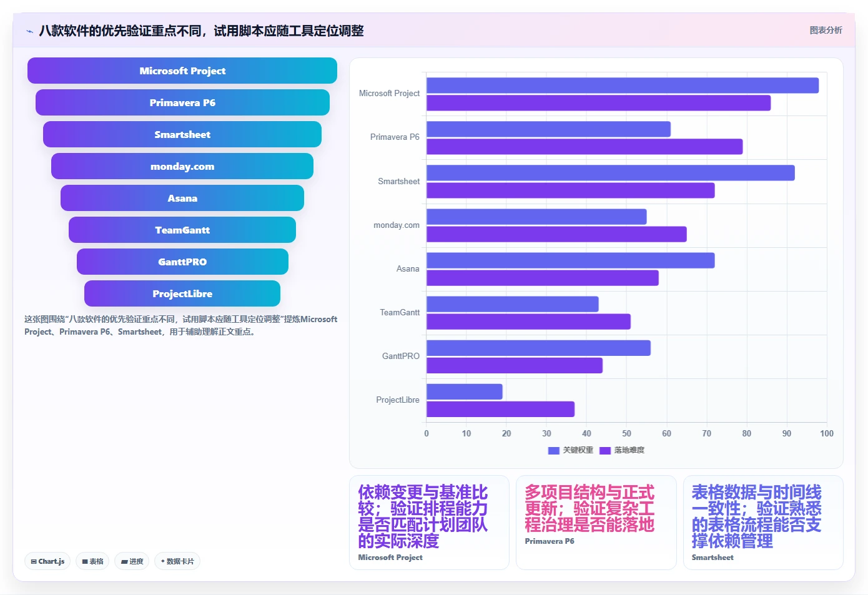This screenshot has height=595, width=868.
Task: Click Primavera P6 关键权重 chart bar
Action: pos(548,129)
